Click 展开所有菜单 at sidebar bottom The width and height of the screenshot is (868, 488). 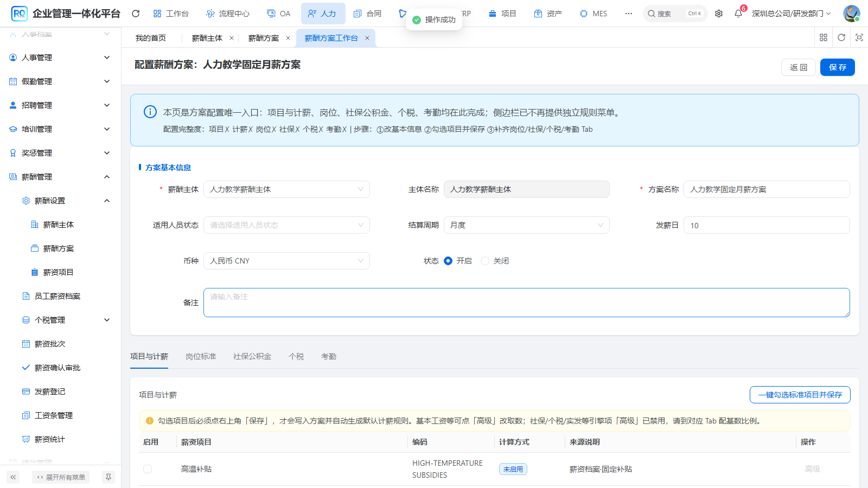coord(61,477)
